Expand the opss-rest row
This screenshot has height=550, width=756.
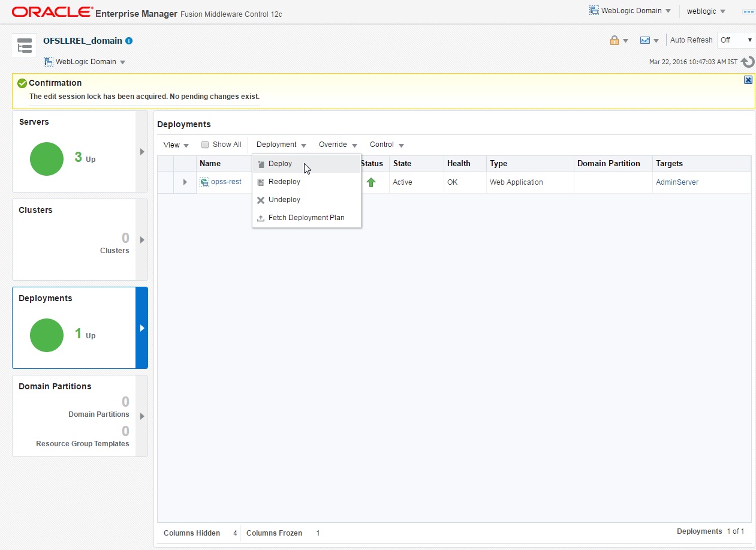click(x=185, y=182)
